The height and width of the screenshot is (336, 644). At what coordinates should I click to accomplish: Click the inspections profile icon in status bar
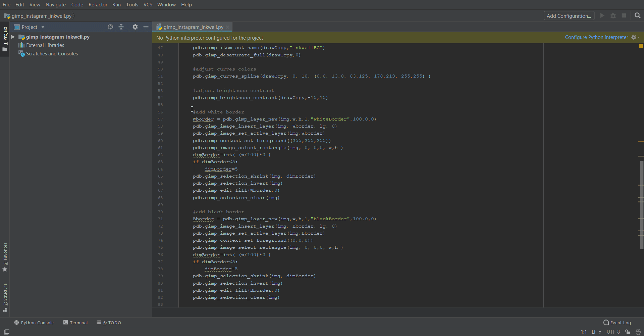(x=638, y=332)
